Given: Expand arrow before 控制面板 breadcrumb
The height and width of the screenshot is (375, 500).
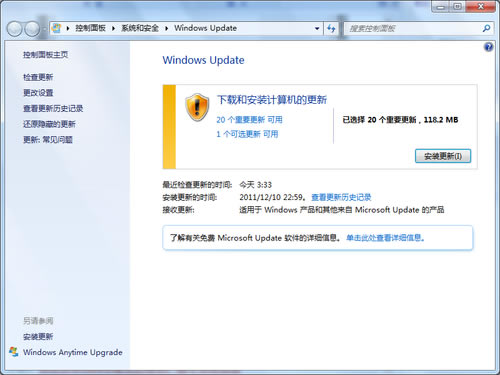Looking at the screenshot, I should pos(68,29).
